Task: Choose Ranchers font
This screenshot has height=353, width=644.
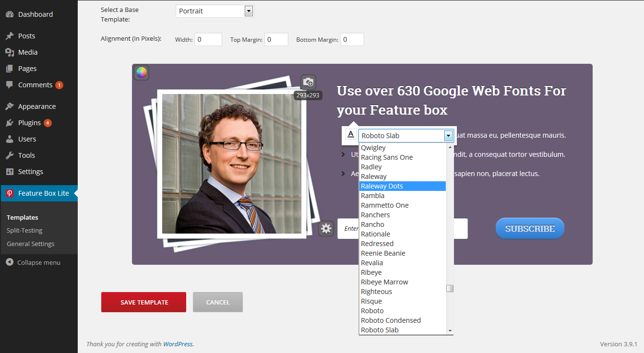Action: click(x=403, y=215)
